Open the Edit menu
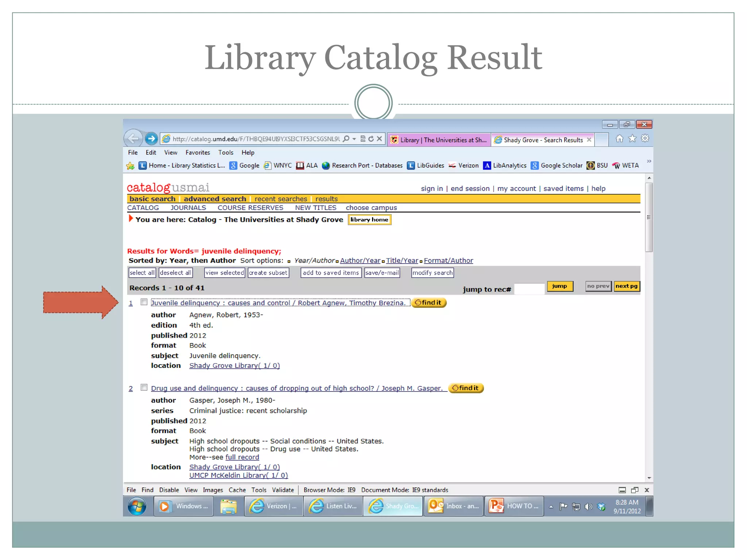Image resolution: width=747 pixels, height=560 pixels. (151, 153)
